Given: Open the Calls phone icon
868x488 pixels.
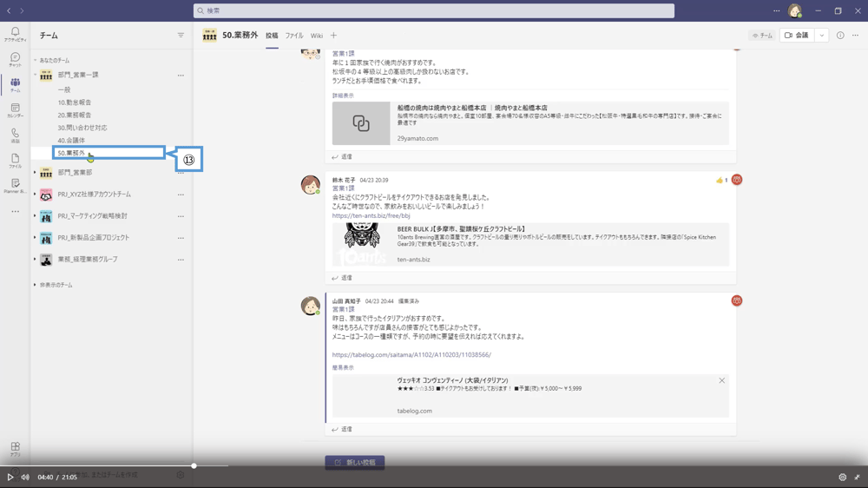Looking at the screenshot, I should click(x=15, y=135).
